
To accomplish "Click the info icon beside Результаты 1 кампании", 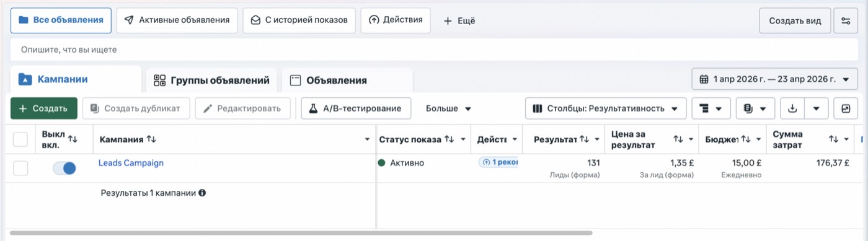I will (202, 193).
